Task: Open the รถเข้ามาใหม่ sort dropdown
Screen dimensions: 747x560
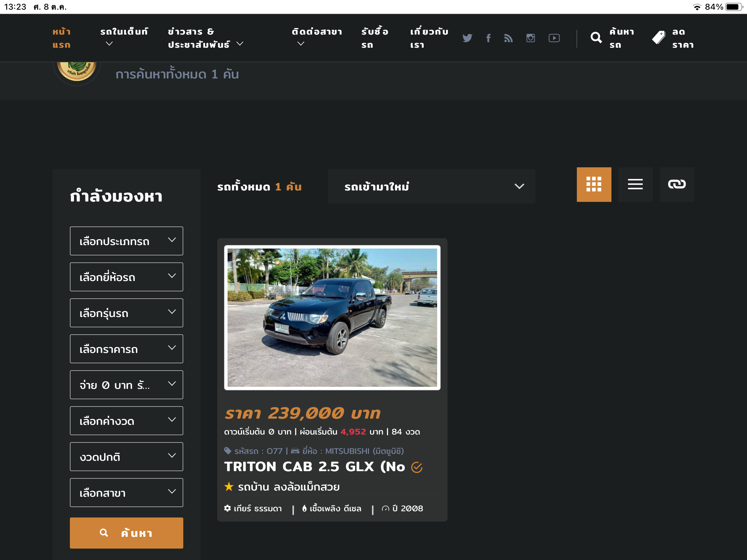Action: [x=431, y=186]
